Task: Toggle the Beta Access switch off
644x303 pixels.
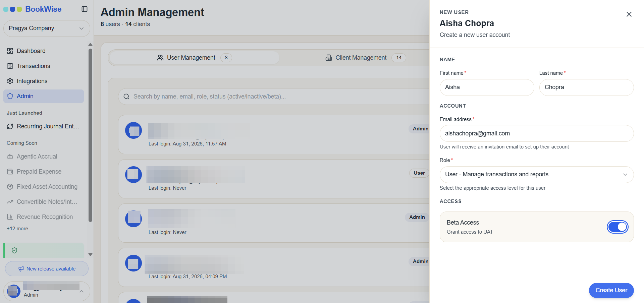Action: tap(618, 227)
